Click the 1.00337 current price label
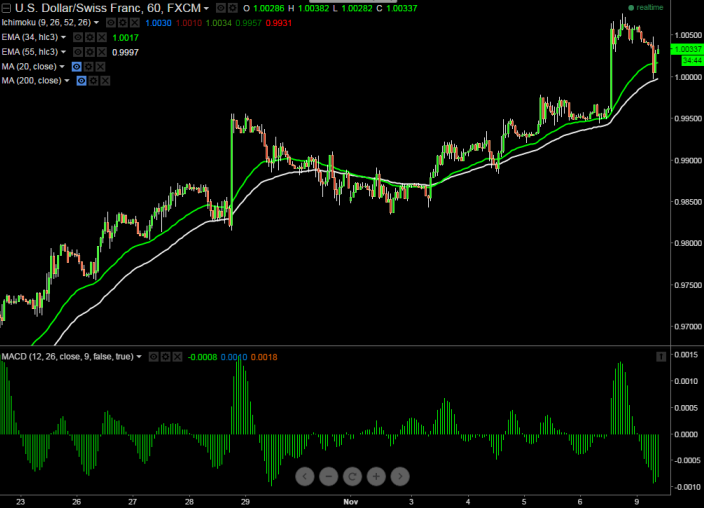 [x=687, y=49]
